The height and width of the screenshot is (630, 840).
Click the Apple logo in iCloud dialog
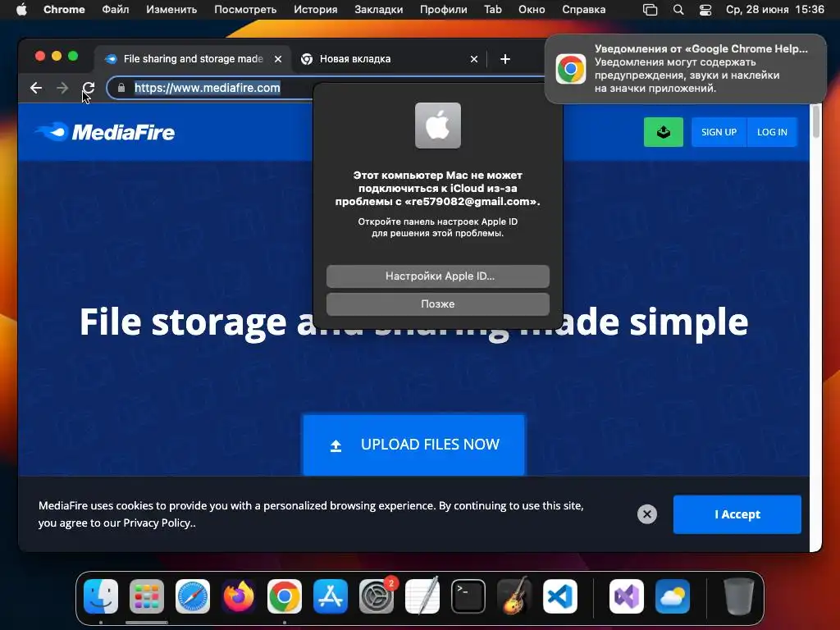(x=438, y=126)
